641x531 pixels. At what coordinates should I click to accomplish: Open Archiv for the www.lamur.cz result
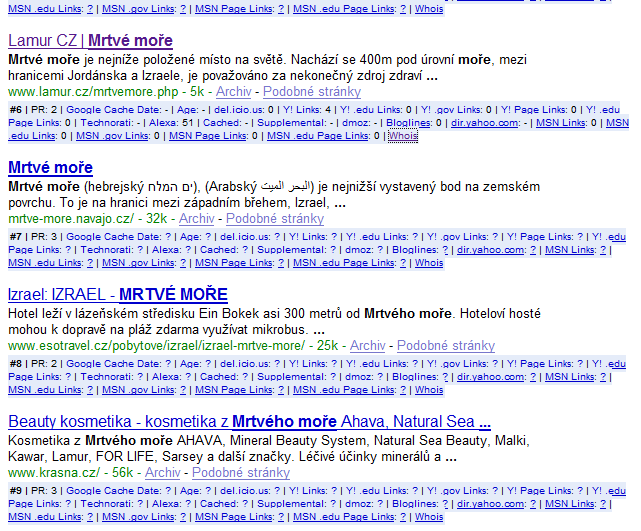[x=233, y=92]
